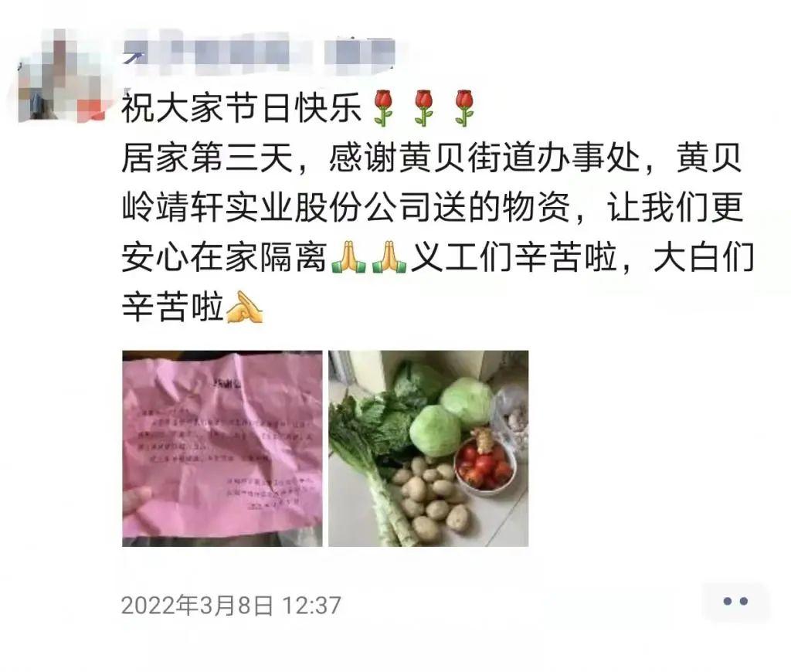Viewport: 791px width, 672px height.
Task: Click the middle rose emoji
Action: click(424, 108)
